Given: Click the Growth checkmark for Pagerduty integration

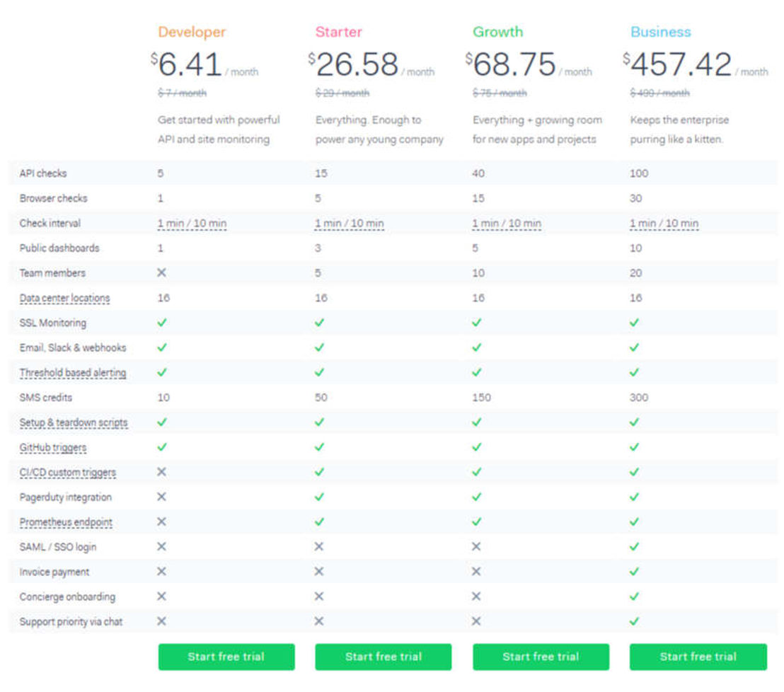Looking at the screenshot, I should coord(476,497).
